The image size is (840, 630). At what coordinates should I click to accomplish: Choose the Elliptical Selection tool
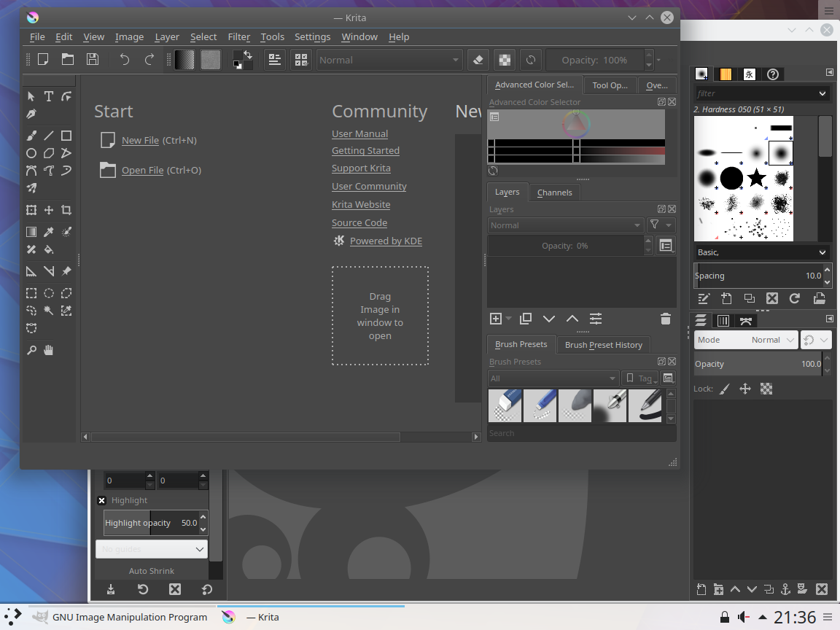[x=49, y=293]
